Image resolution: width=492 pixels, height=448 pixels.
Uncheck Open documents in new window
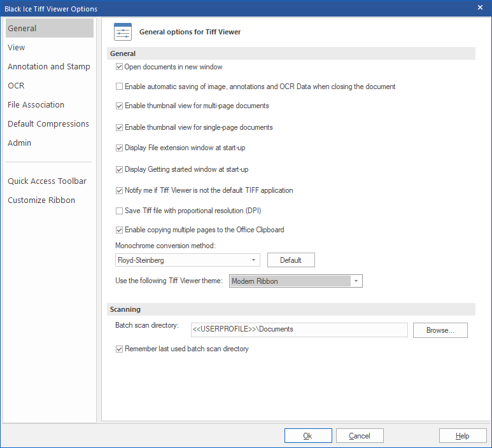pyautogui.click(x=119, y=67)
